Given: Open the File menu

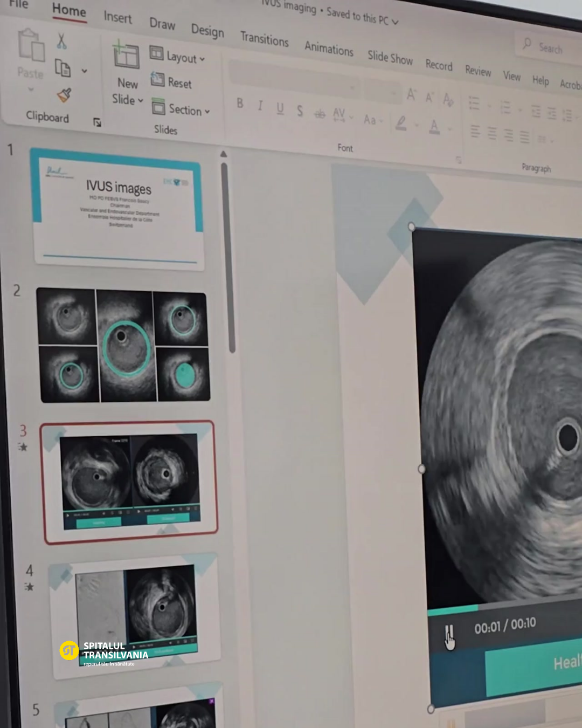Looking at the screenshot, I should [18, 4].
